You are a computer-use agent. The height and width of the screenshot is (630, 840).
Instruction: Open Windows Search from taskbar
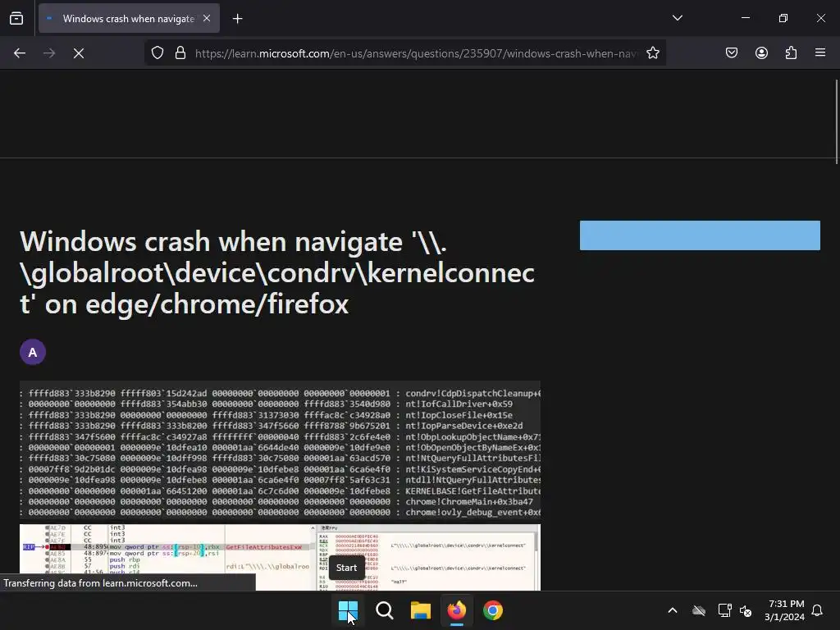pos(384,610)
